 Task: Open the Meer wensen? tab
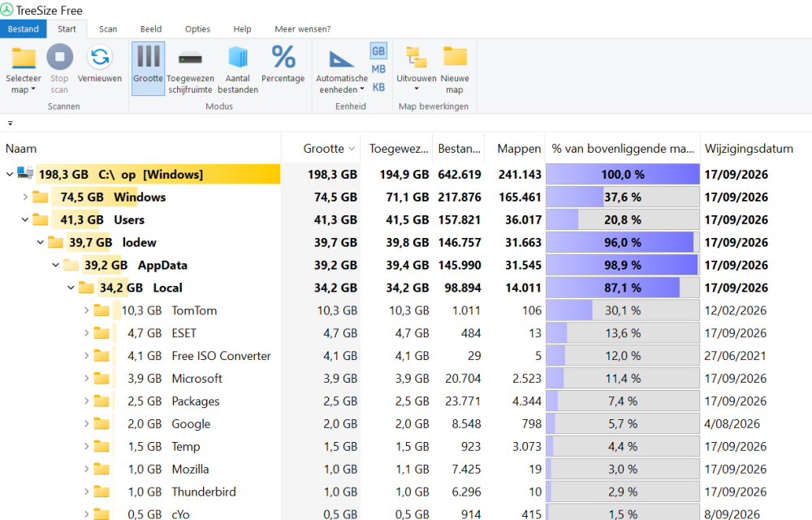(302, 29)
